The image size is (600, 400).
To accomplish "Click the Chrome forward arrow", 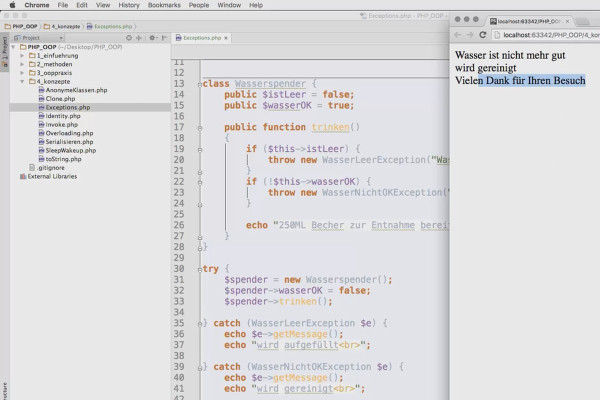I will pos(470,35).
